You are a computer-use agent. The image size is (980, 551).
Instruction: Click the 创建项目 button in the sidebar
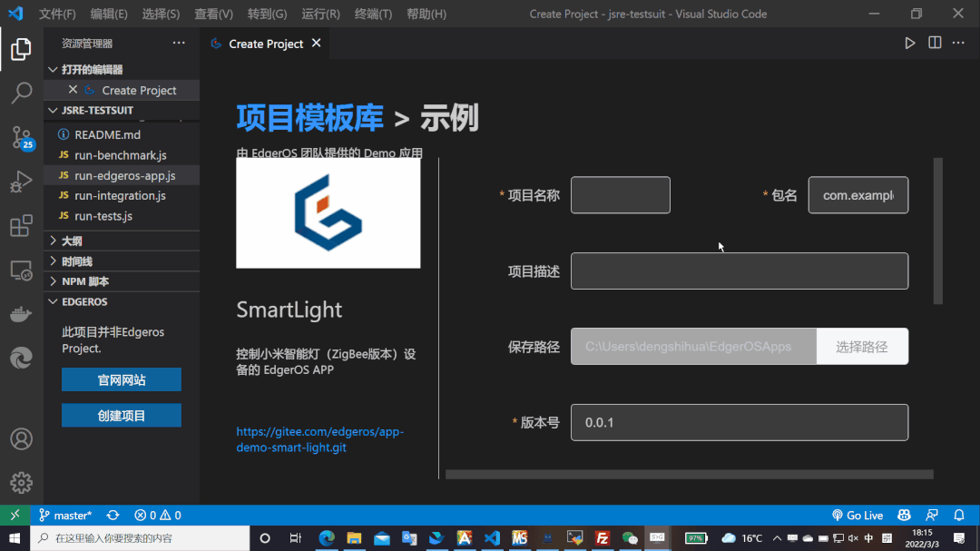click(x=121, y=415)
